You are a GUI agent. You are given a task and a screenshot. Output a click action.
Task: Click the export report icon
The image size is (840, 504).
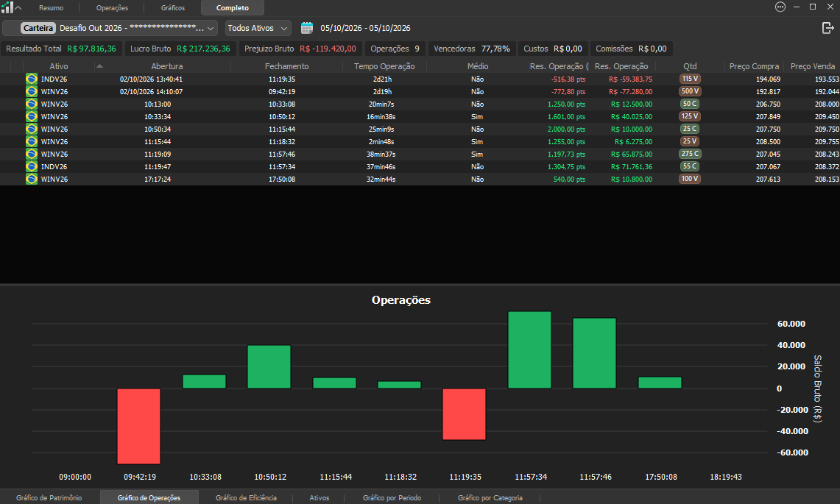point(827,28)
